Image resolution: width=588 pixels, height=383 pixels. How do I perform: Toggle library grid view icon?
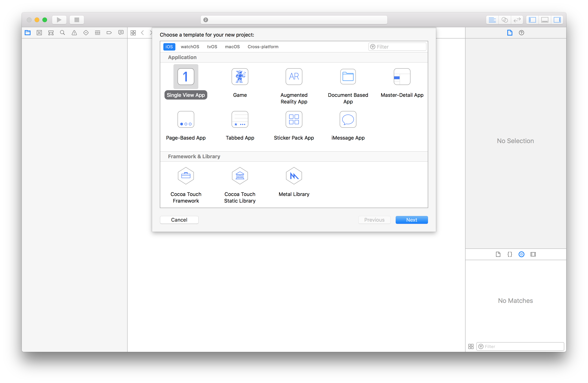coord(471,346)
